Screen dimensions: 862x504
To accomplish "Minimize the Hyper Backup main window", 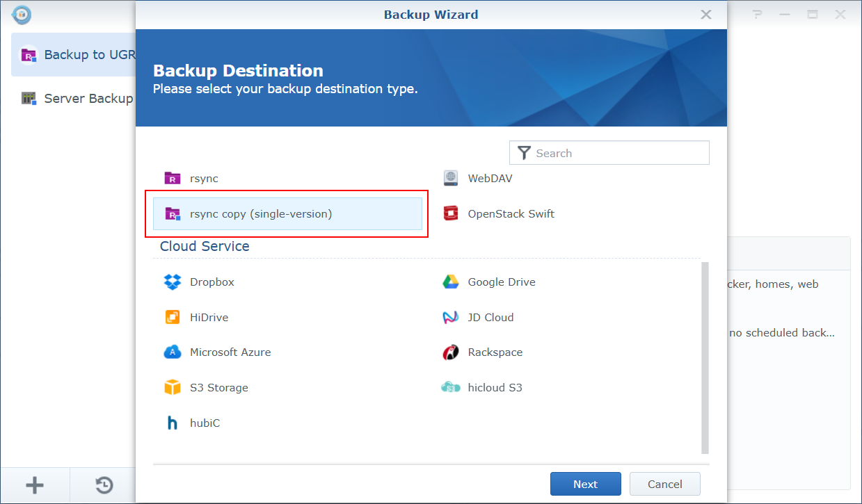I will point(785,15).
